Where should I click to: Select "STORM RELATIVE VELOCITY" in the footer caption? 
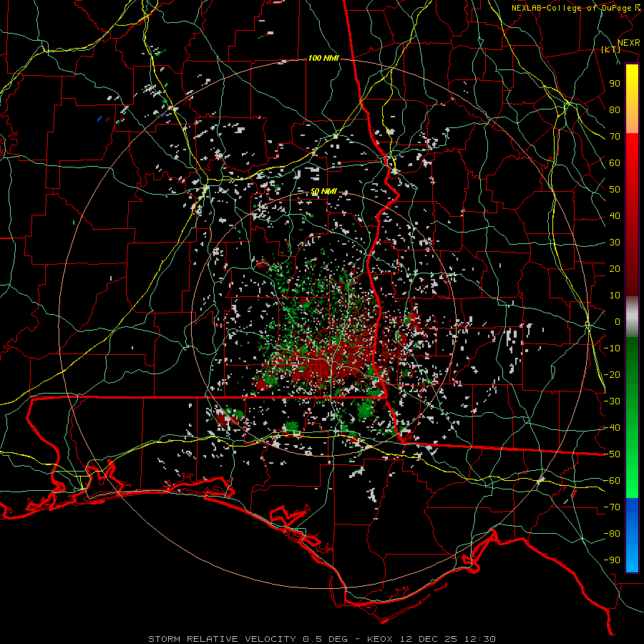(222, 639)
